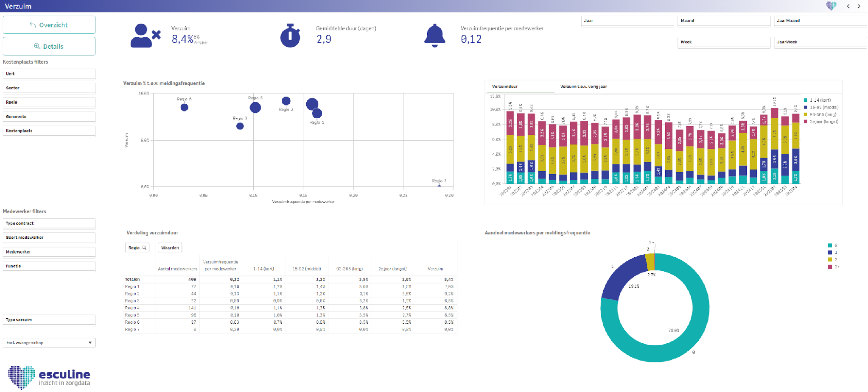
Task: Open the Details sheet button
Action: click(x=49, y=46)
